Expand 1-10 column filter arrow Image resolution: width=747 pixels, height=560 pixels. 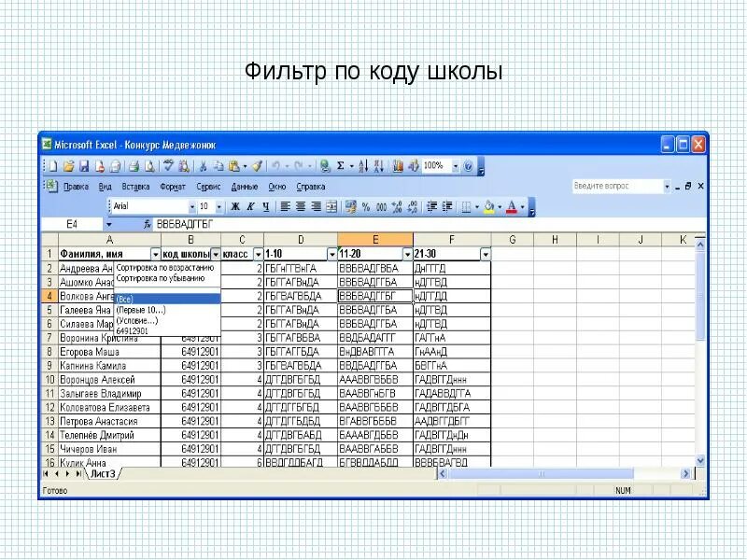pyautogui.click(x=332, y=254)
